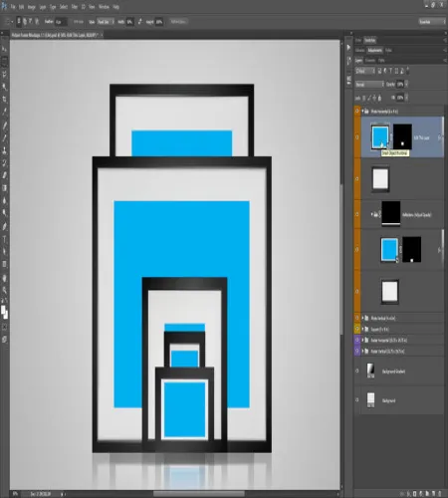Expand the yellow Square layer group
The width and height of the screenshot is (448, 498).
pyautogui.click(x=362, y=329)
